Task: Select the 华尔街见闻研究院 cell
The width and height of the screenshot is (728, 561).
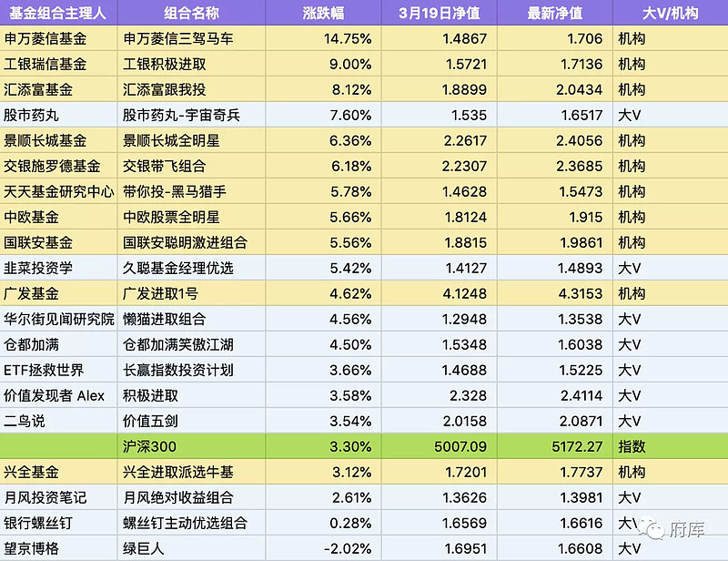Action: click(x=58, y=320)
